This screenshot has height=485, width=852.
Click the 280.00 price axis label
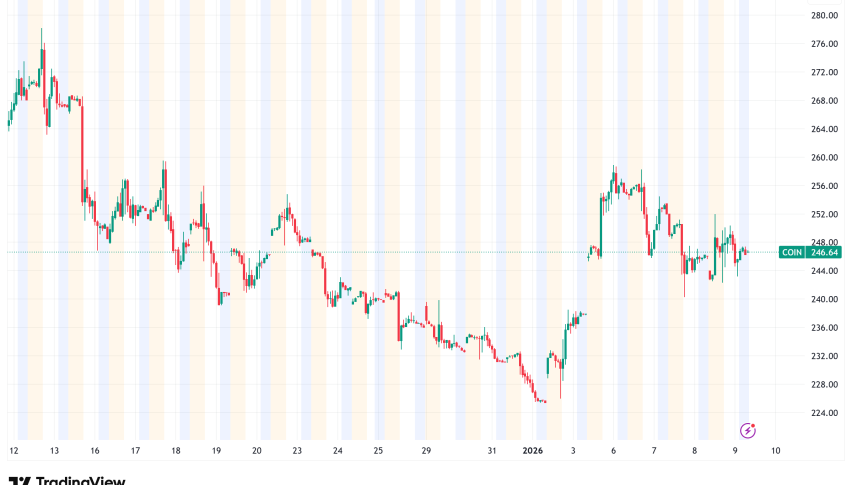pyautogui.click(x=825, y=16)
